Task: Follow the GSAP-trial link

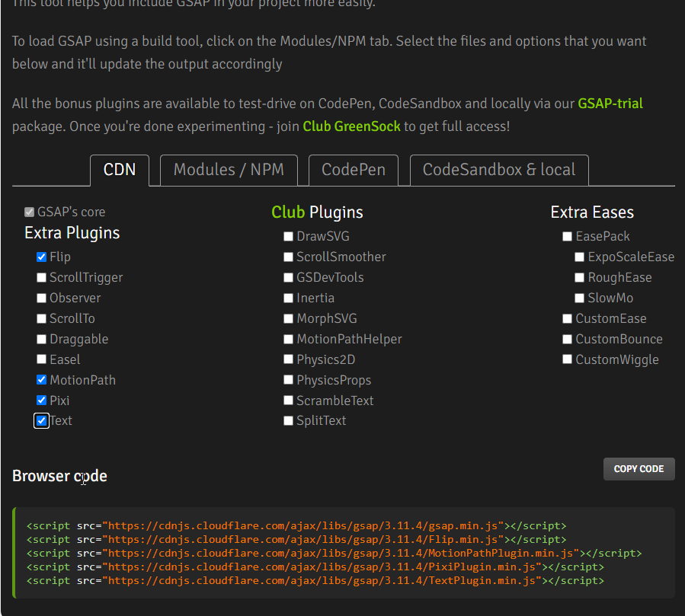Action: pos(610,104)
